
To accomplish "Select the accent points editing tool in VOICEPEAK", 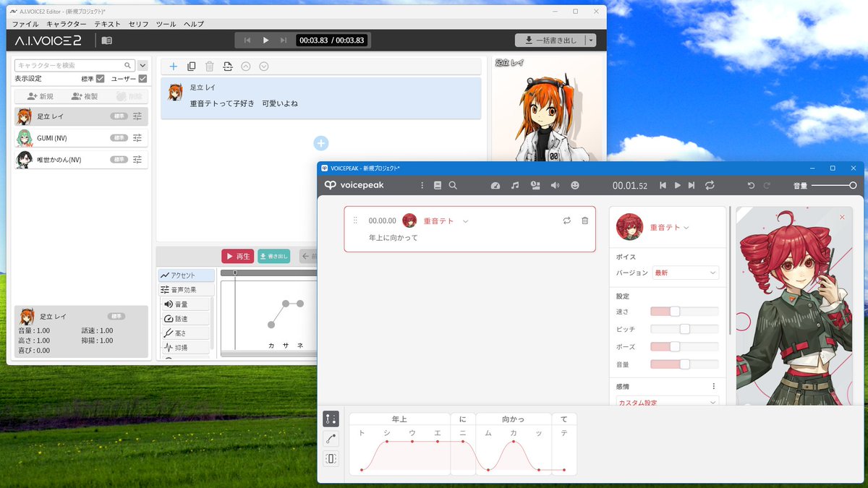I will pos(331,419).
